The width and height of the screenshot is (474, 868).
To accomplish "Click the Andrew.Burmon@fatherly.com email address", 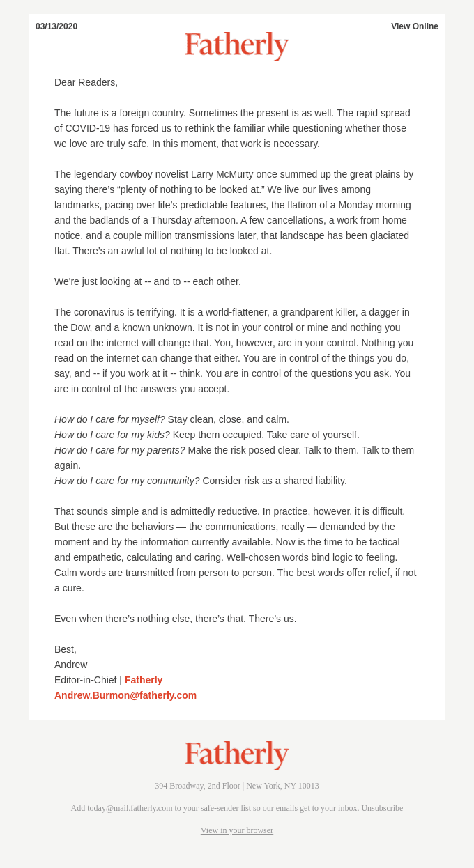I will coord(125,695).
